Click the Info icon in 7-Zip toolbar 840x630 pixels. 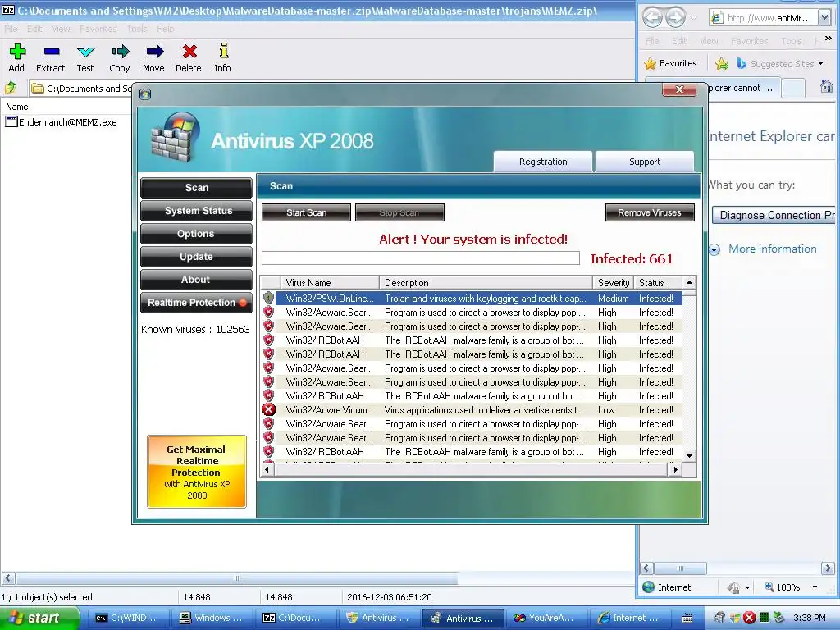(x=223, y=51)
